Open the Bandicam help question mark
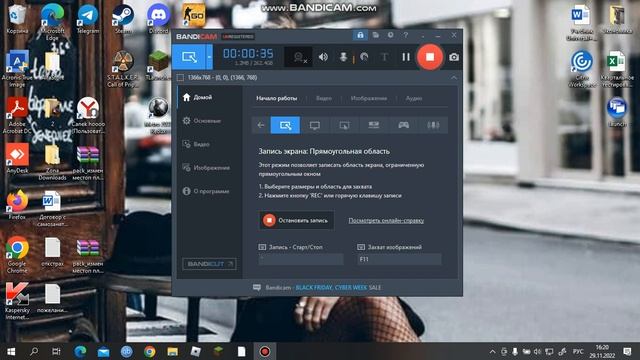640x360 pixels. coord(406,35)
